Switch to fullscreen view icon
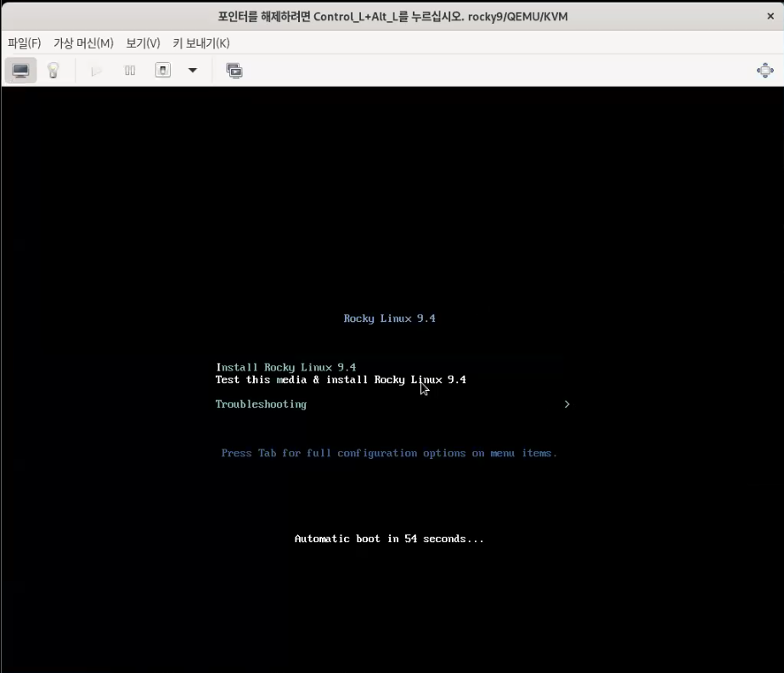This screenshot has width=784, height=673. pyautogui.click(x=765, y=71)
